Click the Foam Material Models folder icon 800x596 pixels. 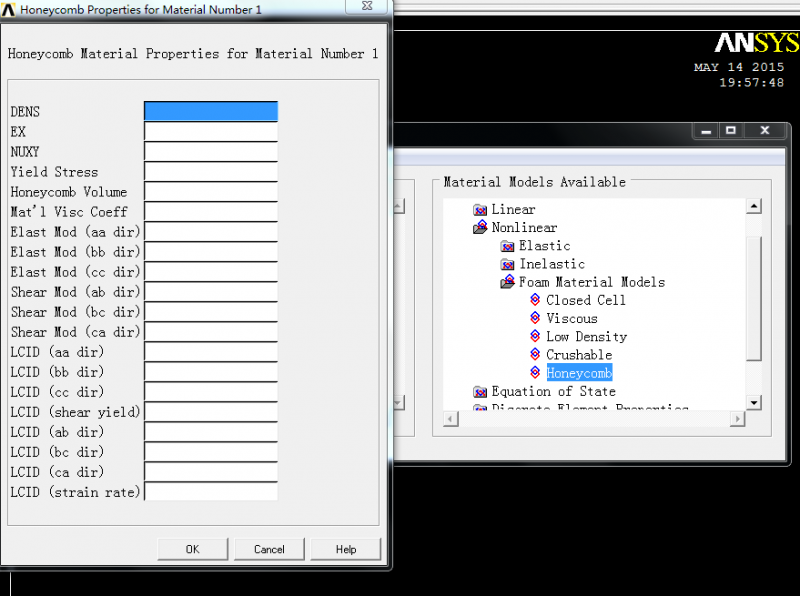(x=508, y=282)
